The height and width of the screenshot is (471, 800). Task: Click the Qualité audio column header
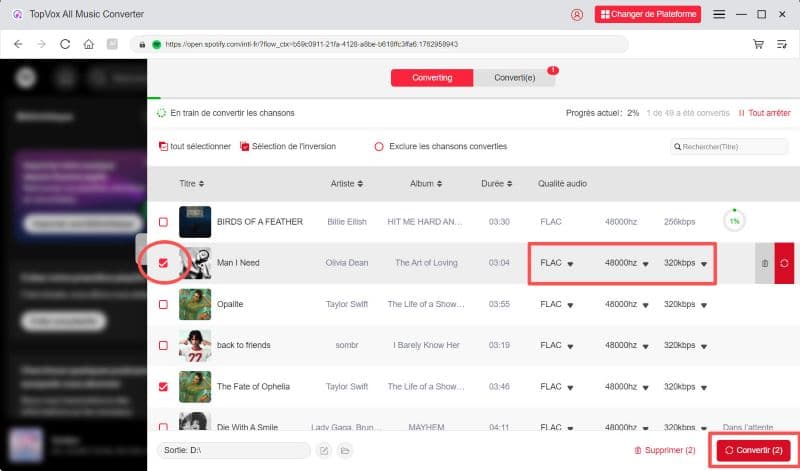coord(562,184)
